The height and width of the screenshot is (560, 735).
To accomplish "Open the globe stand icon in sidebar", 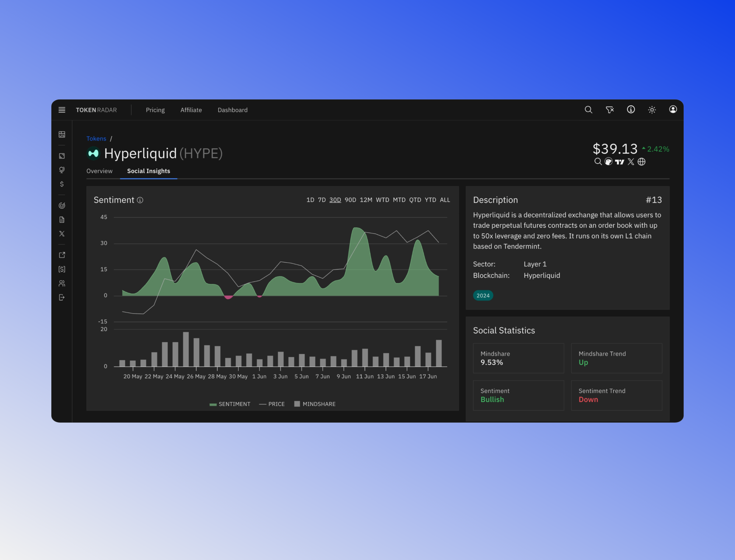I will [x=62, y=170].
